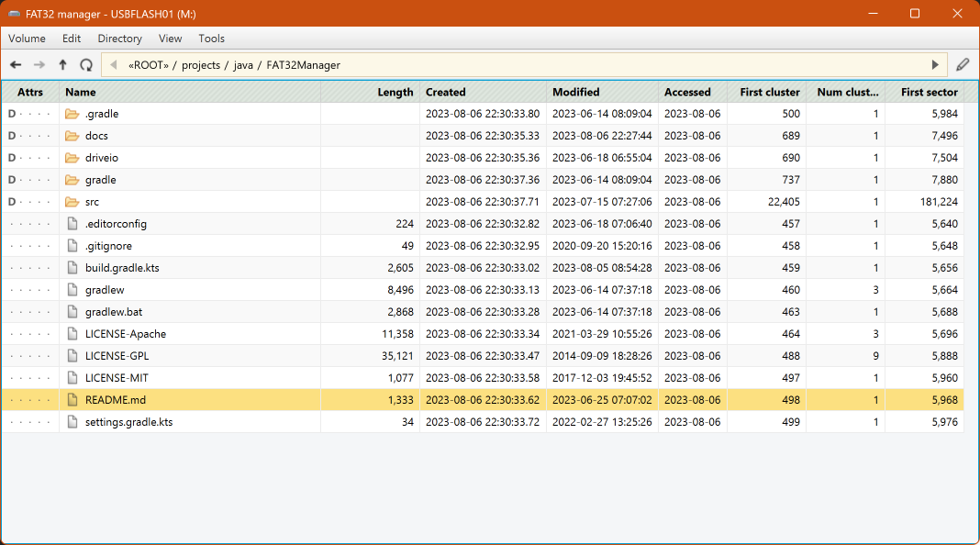Sort by the First sector column header

[x=924, y=92]
